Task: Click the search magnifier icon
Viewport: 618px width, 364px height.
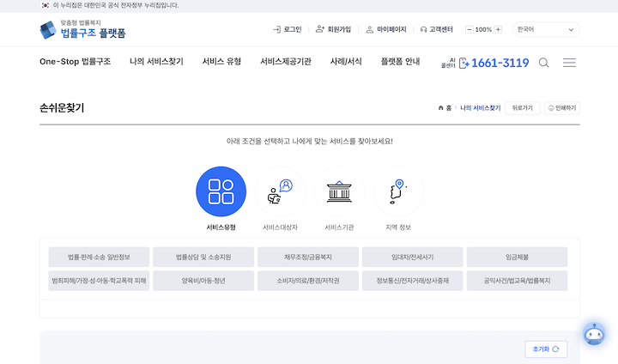Action: point(544,63)
